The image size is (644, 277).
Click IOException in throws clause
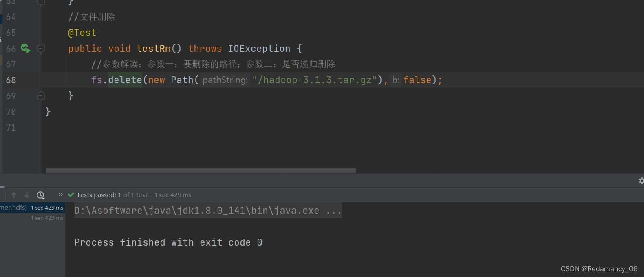pyautogui.click(x=259, y=49)
